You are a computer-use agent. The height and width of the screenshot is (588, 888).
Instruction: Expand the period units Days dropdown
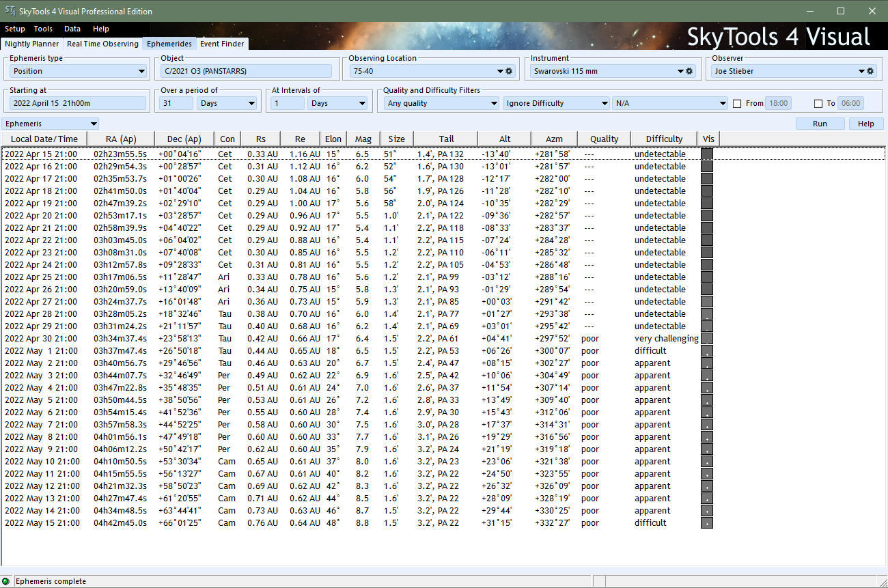[x=251, y=104]
